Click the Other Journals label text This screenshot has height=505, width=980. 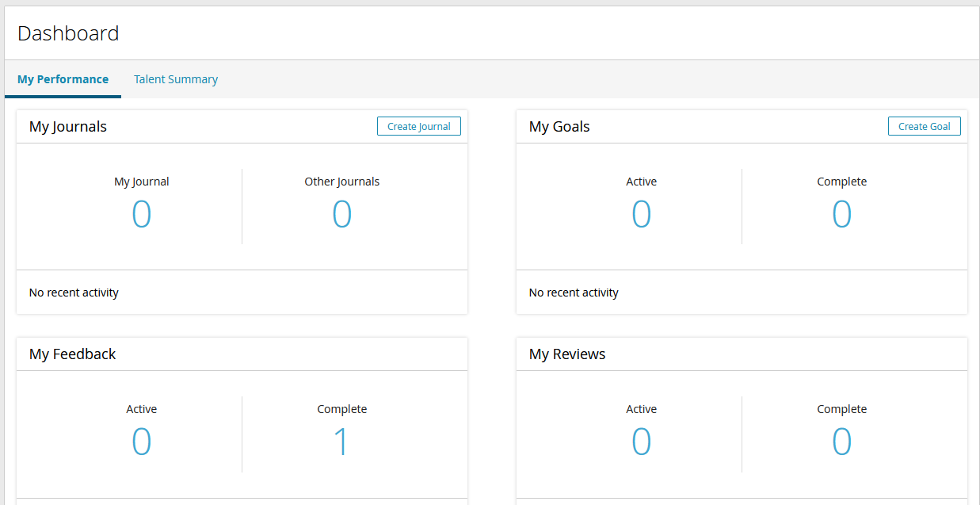click(341, 182)
